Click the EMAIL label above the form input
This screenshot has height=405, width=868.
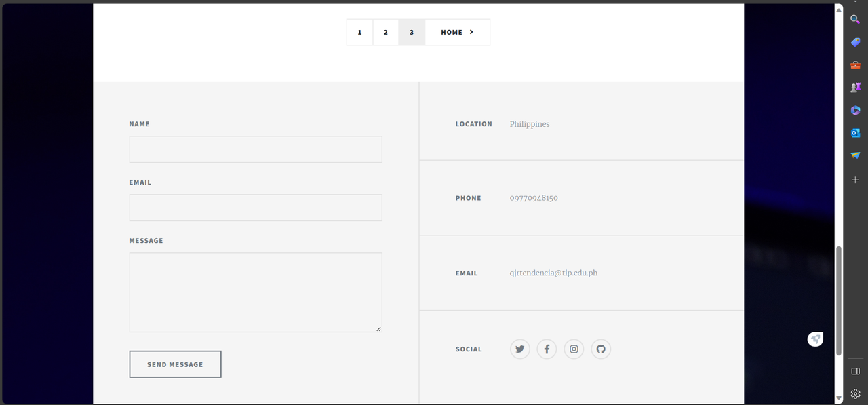coord(140,182)
